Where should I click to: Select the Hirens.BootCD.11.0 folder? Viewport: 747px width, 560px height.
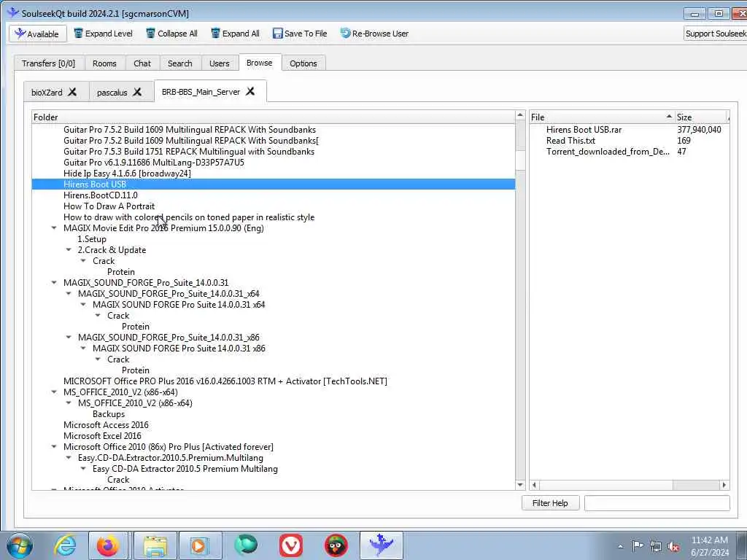point(101,195)
